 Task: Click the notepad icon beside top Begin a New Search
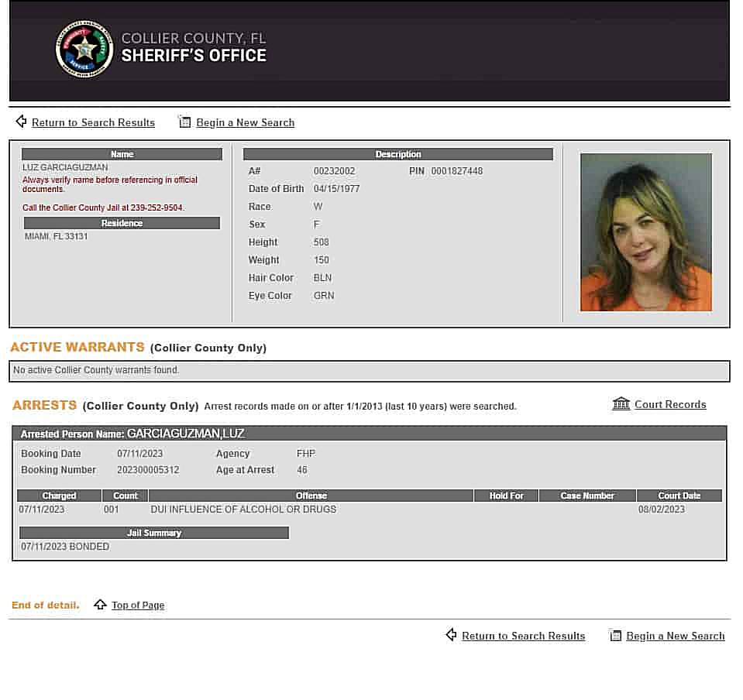[x=184, y=122]
